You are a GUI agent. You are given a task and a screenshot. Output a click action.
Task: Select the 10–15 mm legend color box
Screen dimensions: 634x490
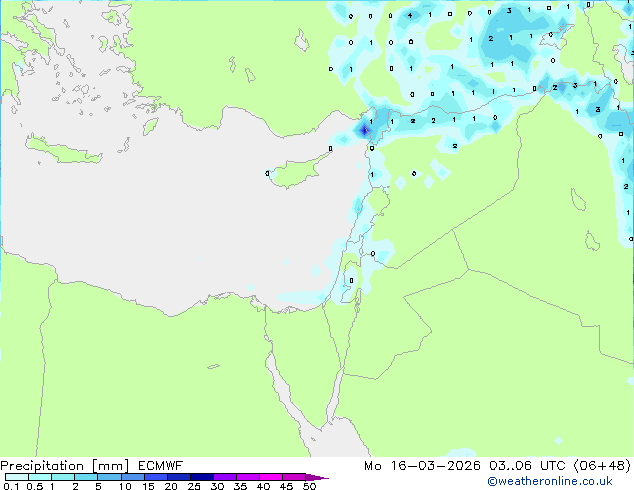pyautogui.click(x=132, y=477)
